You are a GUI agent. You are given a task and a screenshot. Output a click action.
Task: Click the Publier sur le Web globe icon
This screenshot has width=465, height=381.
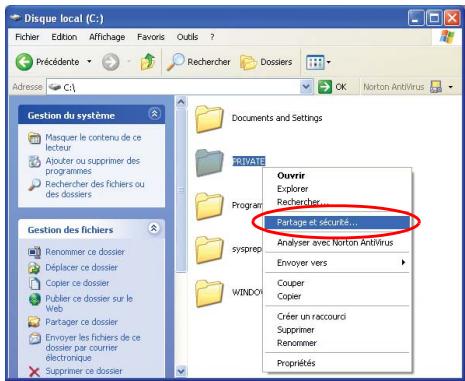pyautogui.click(x=35, y=299)
